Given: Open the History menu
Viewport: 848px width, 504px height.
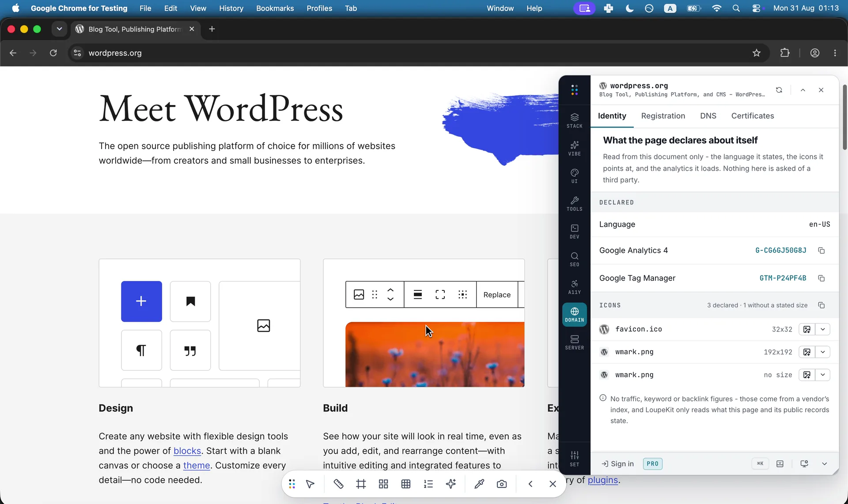Looking at the screenshot, I should coord(231,8).
